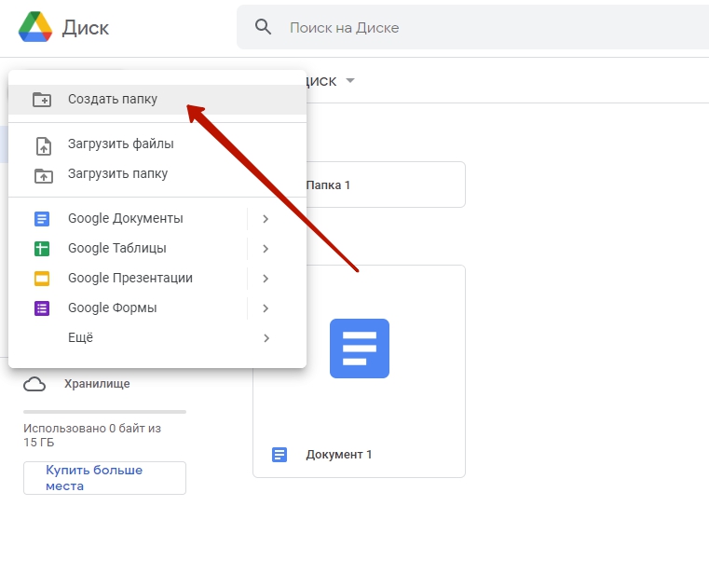Click the purple Google Forms icon
The height and width of the screenshot is (588, 709).
42,308
